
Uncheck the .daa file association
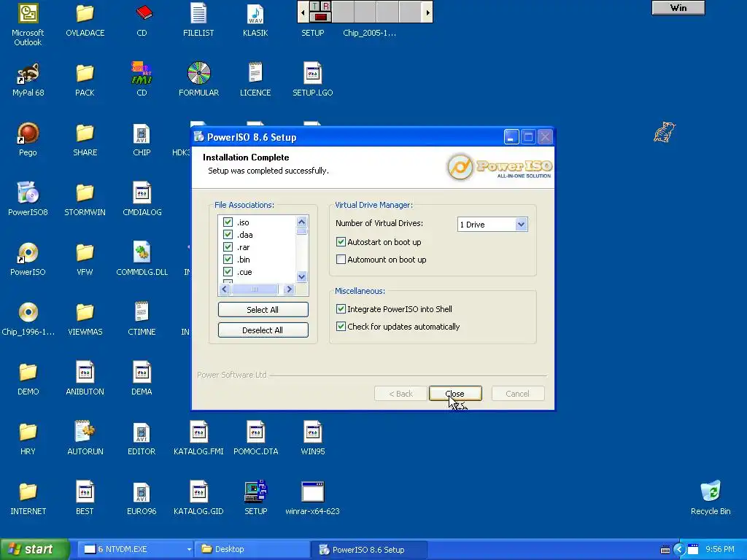[x=228, y=235]
